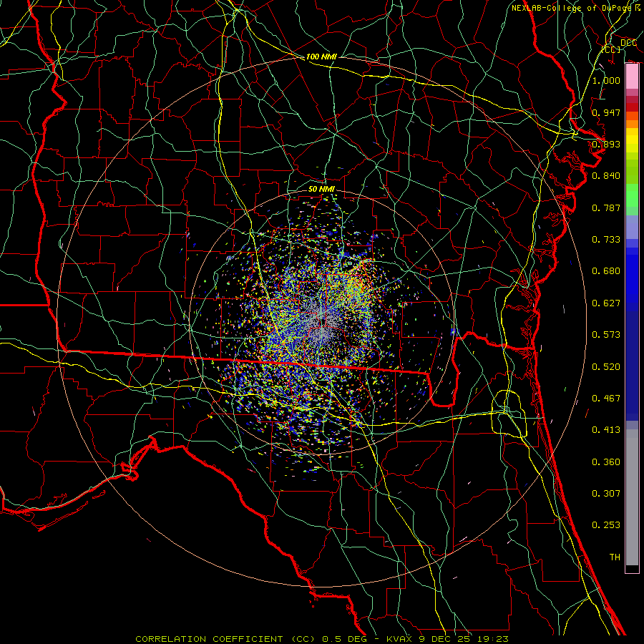Select the 0.840 legend value
Viewport: 644px width, 644px height.
coord(606,176)
